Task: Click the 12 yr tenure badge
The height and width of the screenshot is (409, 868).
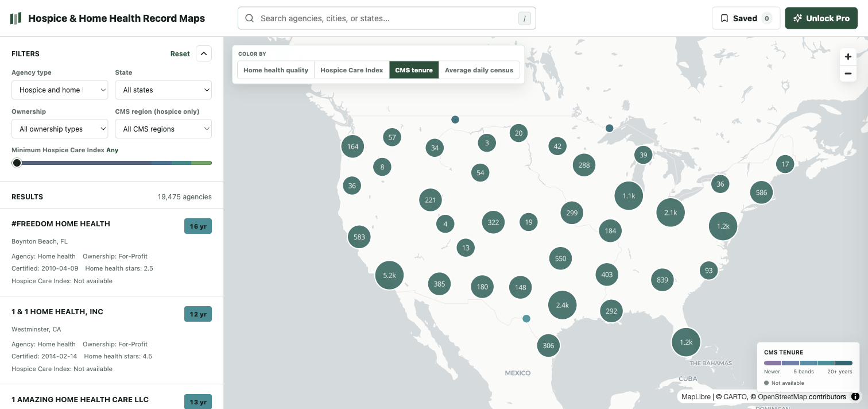Action: [198, 314]
